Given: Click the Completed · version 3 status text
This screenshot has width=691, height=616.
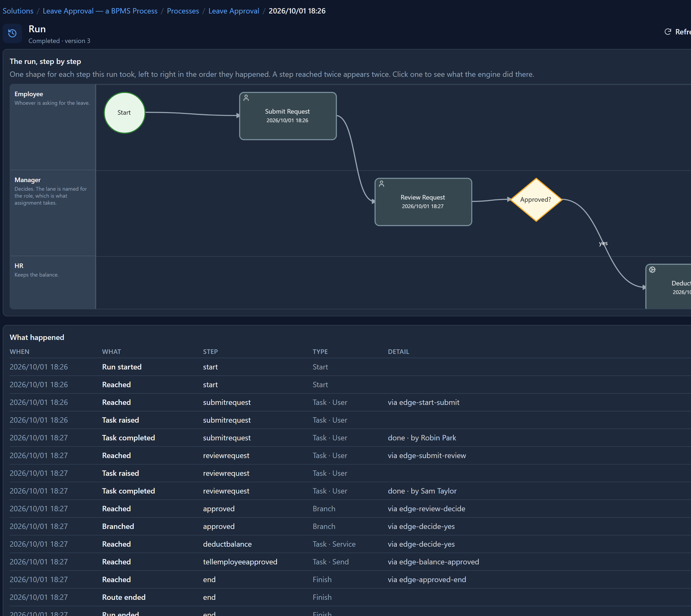Looking at the screenshot, I should click(x=59, y=41).
